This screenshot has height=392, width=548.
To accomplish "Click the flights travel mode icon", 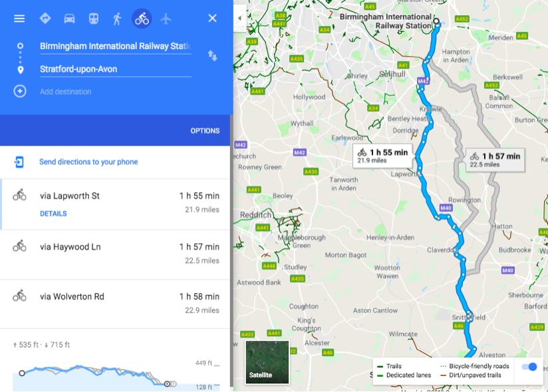I will click(166, 18).
